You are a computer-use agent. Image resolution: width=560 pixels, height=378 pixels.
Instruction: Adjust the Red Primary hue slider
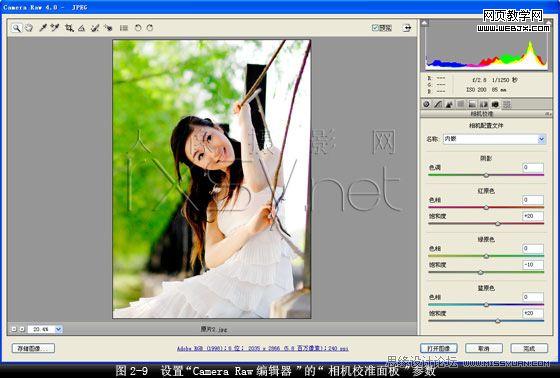(x=486, y=207)
